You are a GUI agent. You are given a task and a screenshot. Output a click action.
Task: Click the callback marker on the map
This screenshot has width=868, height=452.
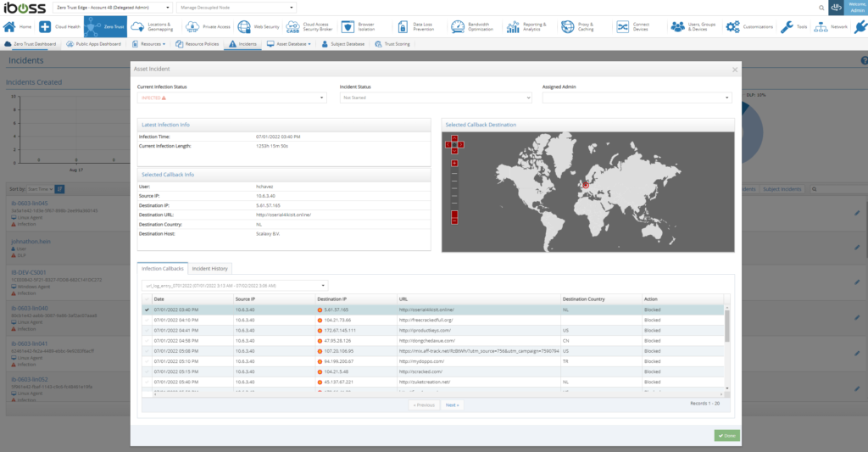[585, 186]
